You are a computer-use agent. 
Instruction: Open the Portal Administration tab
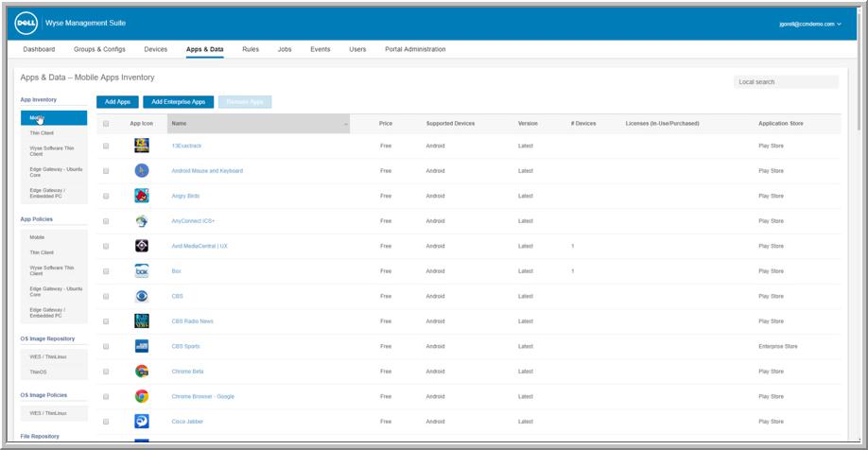tap(415, 49)
